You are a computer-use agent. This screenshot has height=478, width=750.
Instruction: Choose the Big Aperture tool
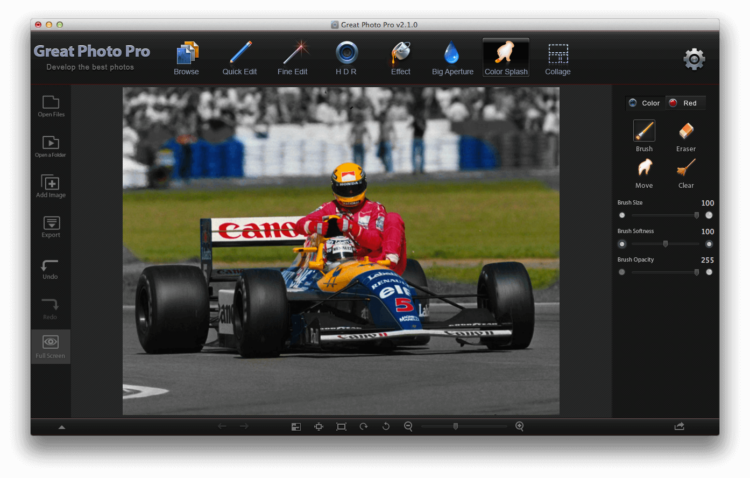[452, 58]
